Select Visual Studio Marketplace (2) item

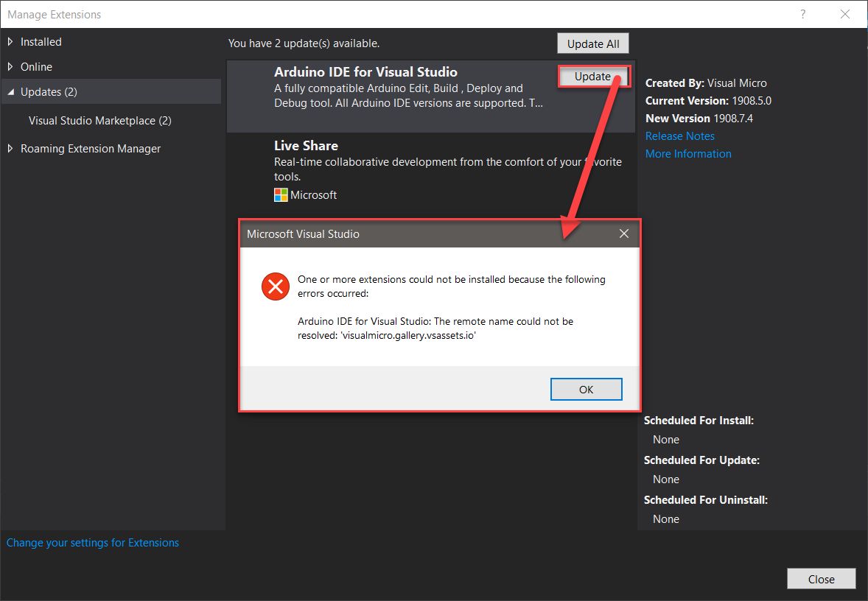[x=100, y=121]
